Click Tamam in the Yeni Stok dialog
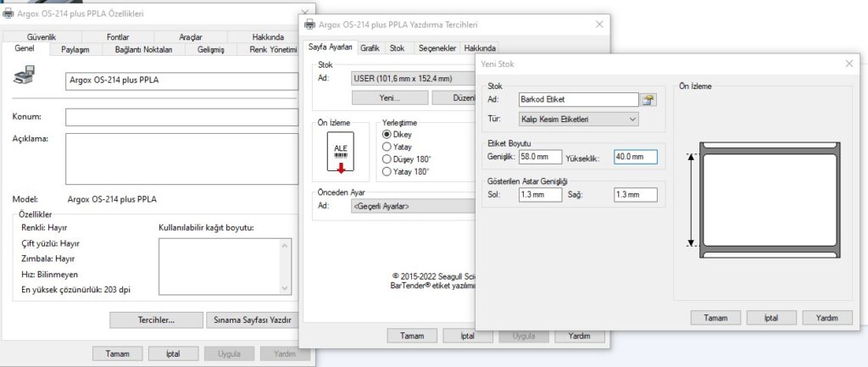868x367 pixels. (x=715, y=318)
